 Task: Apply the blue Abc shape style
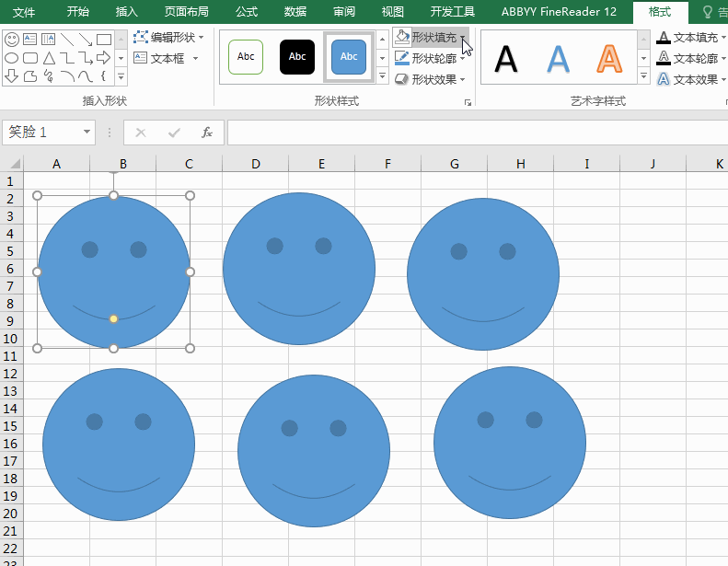coord(349,57)
